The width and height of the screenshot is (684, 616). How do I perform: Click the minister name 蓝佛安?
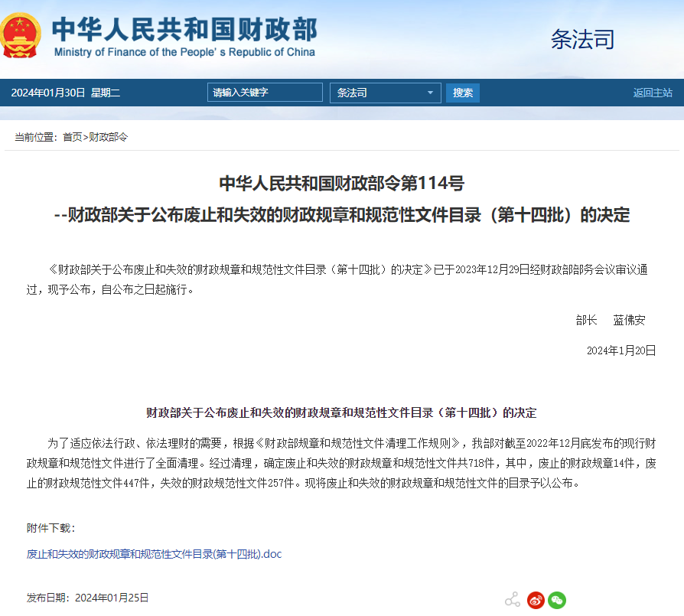point(629,320)
